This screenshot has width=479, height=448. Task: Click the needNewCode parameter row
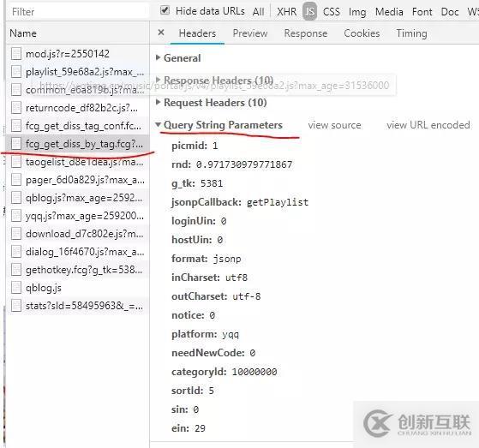213,353
